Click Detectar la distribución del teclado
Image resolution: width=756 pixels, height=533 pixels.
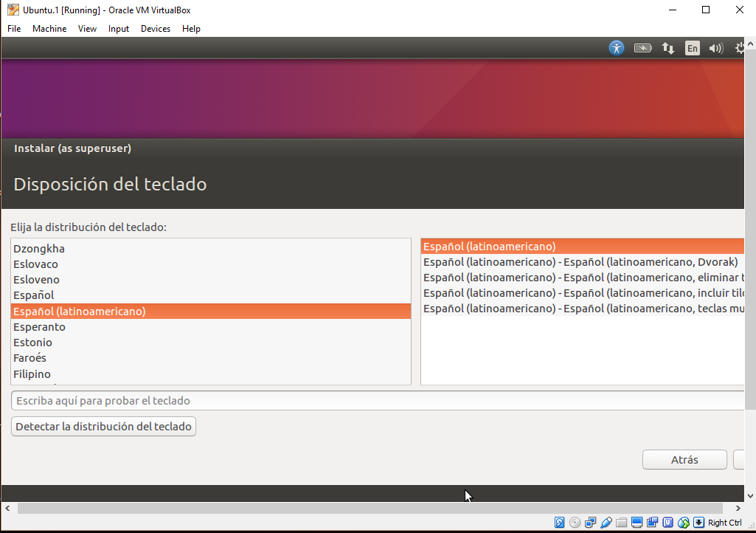click(103, 426)
